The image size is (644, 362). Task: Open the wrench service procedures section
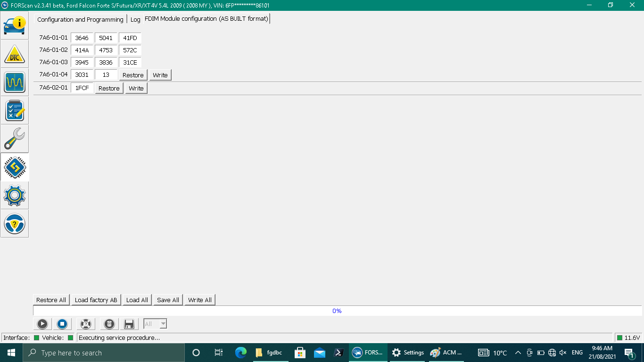point(15,139)
